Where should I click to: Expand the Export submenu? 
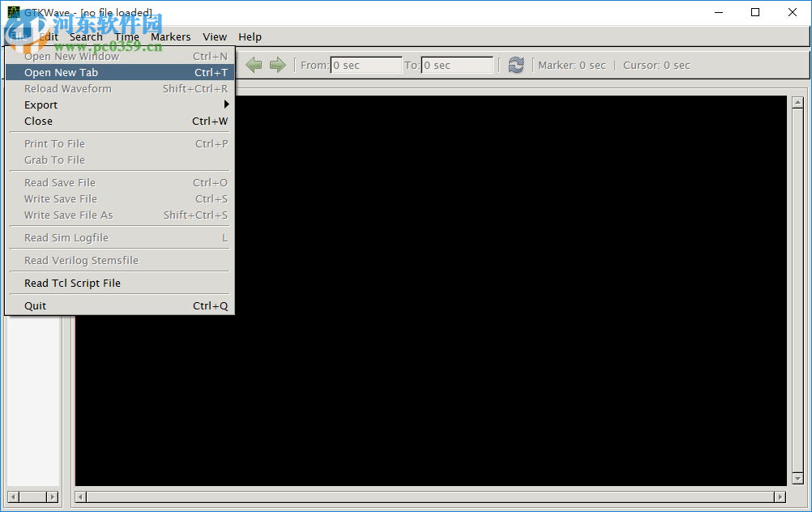120,105
